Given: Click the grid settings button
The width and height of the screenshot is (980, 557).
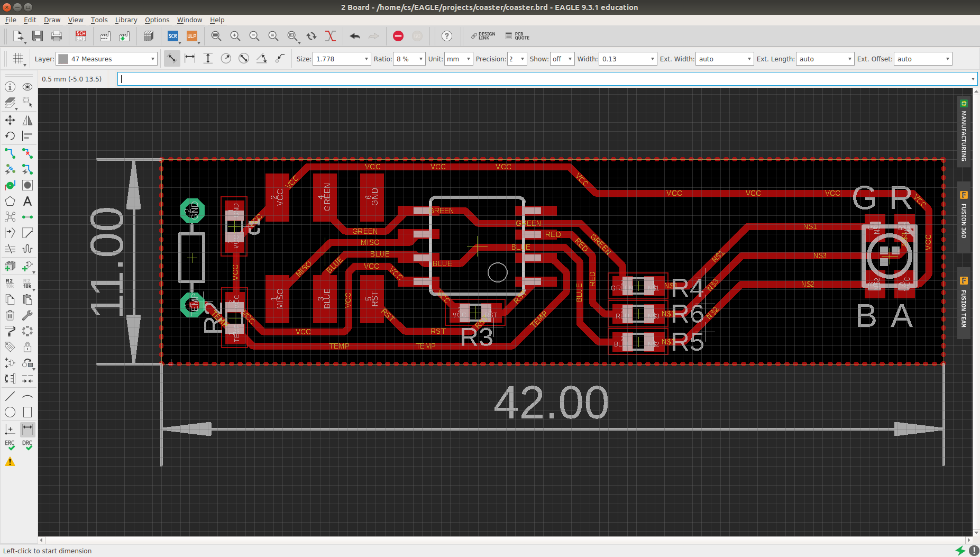Looking at the screenshot, I should pos(18,58).
